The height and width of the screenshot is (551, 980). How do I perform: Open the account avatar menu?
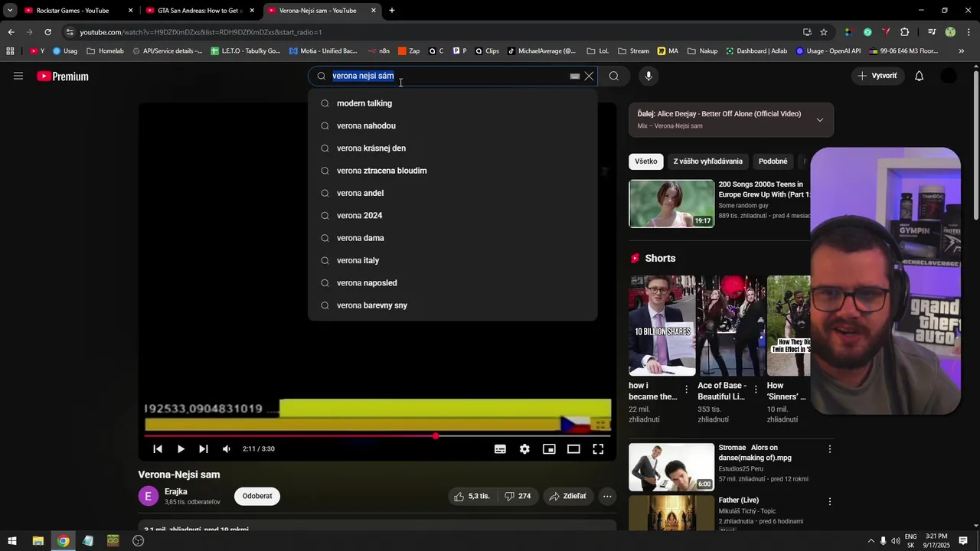point(949,76)
